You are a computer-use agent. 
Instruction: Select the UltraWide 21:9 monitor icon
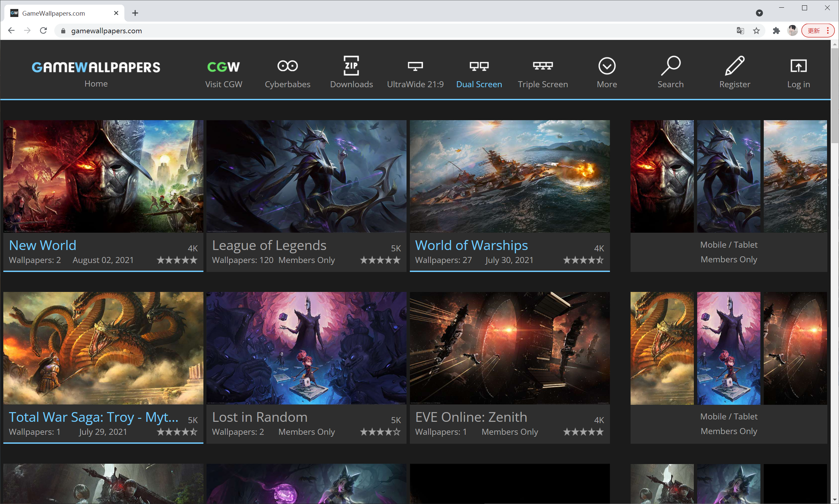click(415, 66)
